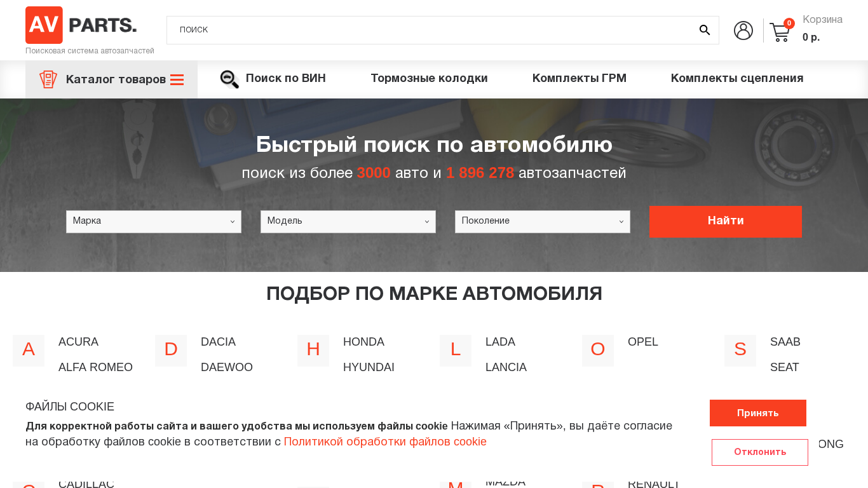Click the ПОИСК search input field
The width and height of the screenshot is (868, 488).
pos(432,30)
